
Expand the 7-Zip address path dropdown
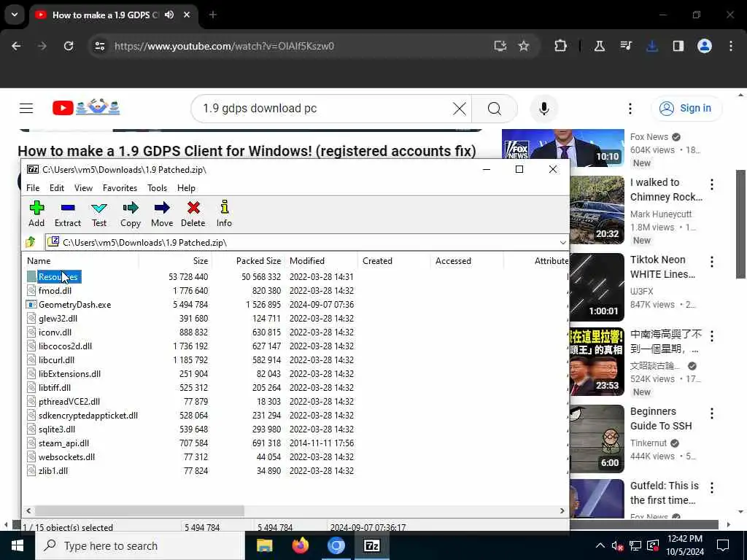(562, 243)
